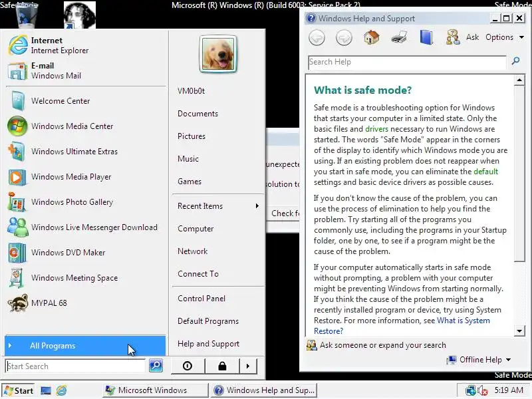This screenshot has width=532, height=399.
Task: Click inside Start Search box
Action: [x=76, y=366]
